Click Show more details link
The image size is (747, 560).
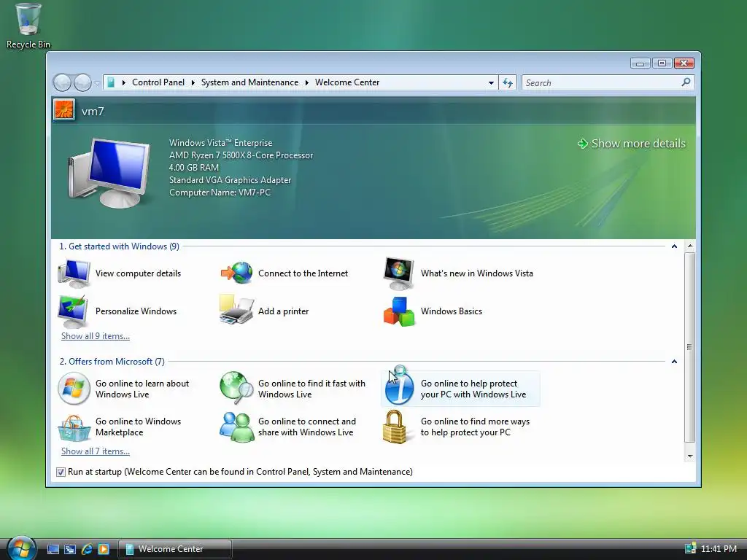tap(632, 144)
